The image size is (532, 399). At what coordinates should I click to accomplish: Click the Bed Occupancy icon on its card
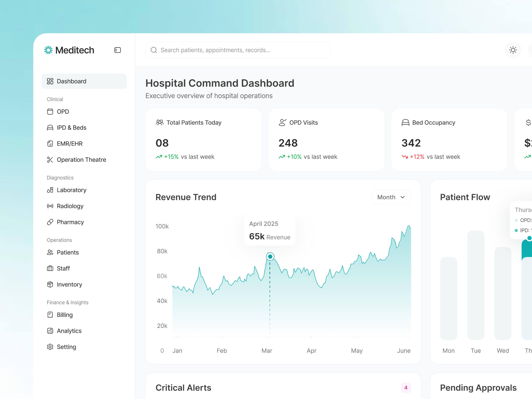(405, 122)
